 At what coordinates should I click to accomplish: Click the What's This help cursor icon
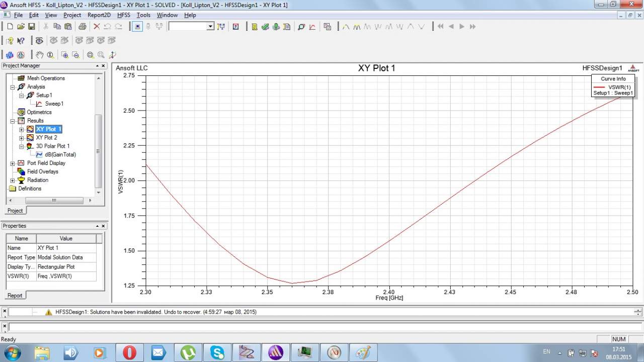tap(21, 41)
